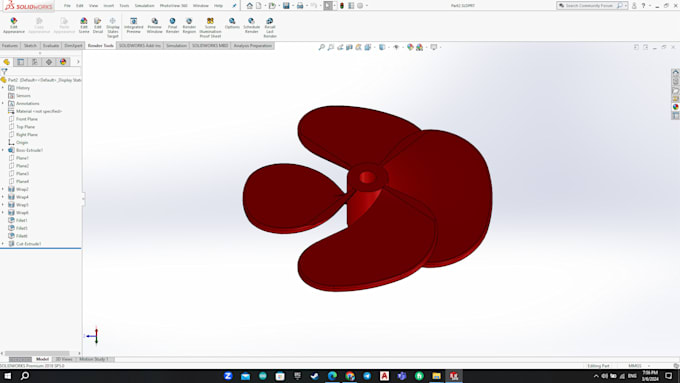Viewport: 680px width, 383px height.
Task: Expand the Wrap4 feature
Action: click(3, 197)
